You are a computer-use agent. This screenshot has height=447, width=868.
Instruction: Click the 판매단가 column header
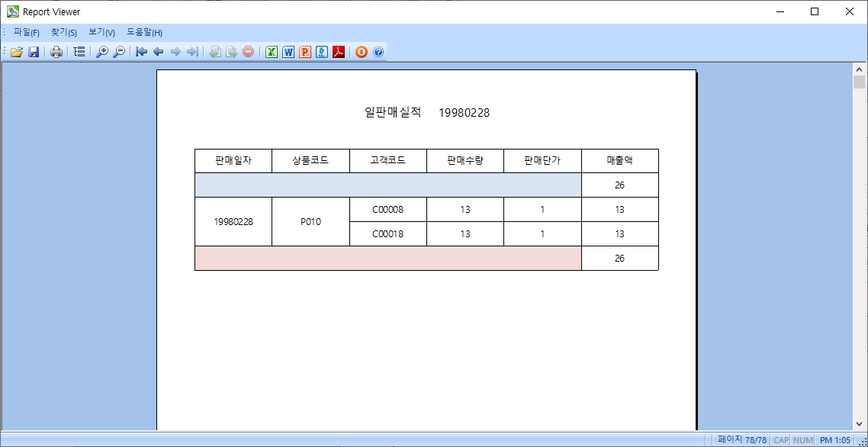tap(542, 161)
